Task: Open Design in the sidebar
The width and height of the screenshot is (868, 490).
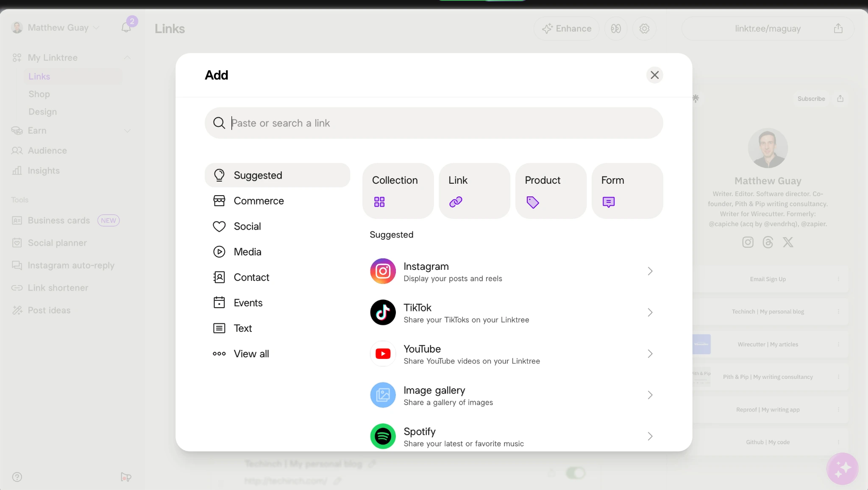Action: pyautogui.click(x=43, y=112)
